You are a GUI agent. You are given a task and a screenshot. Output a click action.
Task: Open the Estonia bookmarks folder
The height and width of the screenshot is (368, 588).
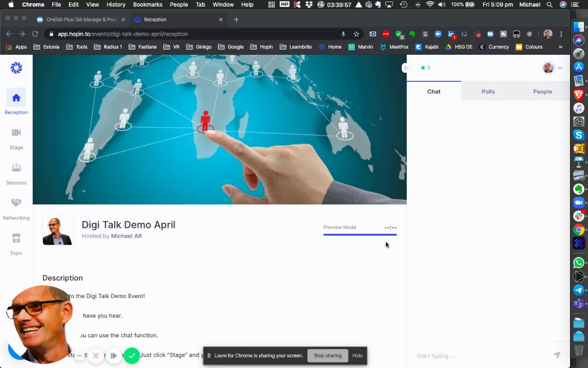pyautogui.click(x=46, y=47)
